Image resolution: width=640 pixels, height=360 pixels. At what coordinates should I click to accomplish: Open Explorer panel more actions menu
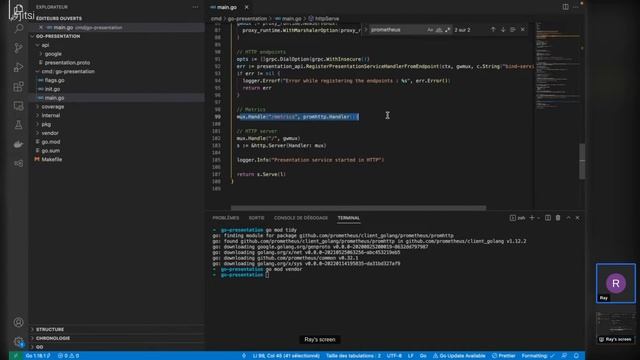196,7
